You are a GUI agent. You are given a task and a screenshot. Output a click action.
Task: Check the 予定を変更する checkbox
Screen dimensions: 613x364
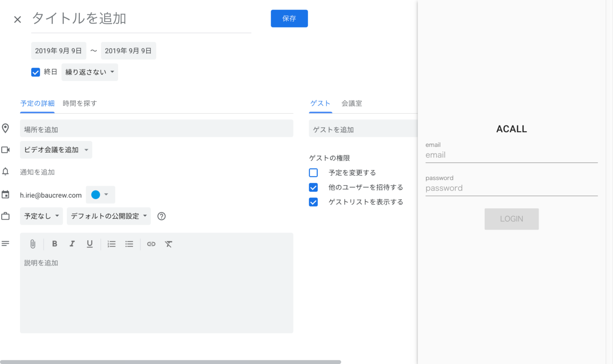[313, 172]
